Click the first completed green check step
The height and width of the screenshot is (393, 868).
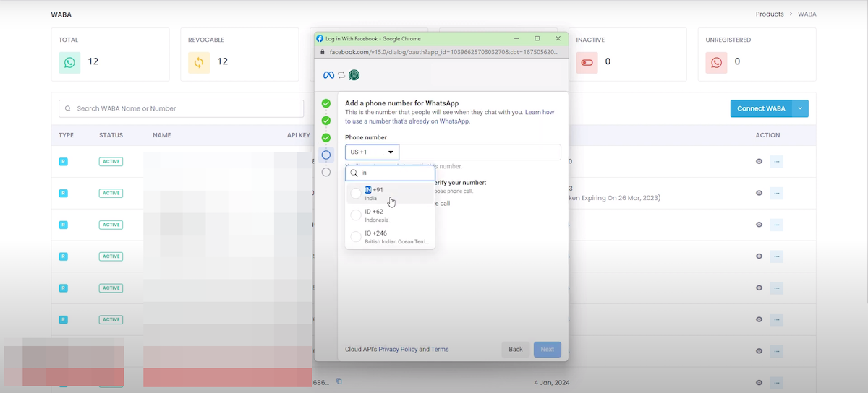pos(326,103)
